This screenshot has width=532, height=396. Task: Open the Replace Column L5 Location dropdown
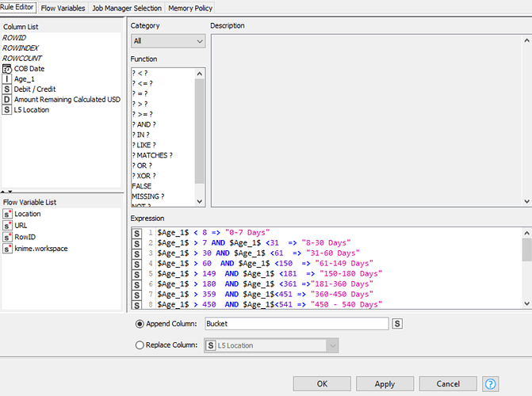coord(271,345)
